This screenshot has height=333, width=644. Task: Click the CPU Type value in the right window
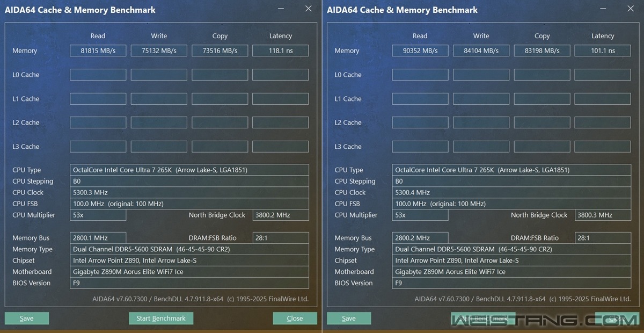click(x=511, y=170)
